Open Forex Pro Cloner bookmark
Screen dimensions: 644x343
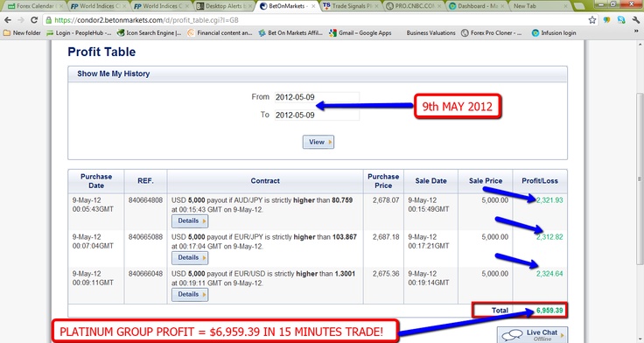point(492,33)
